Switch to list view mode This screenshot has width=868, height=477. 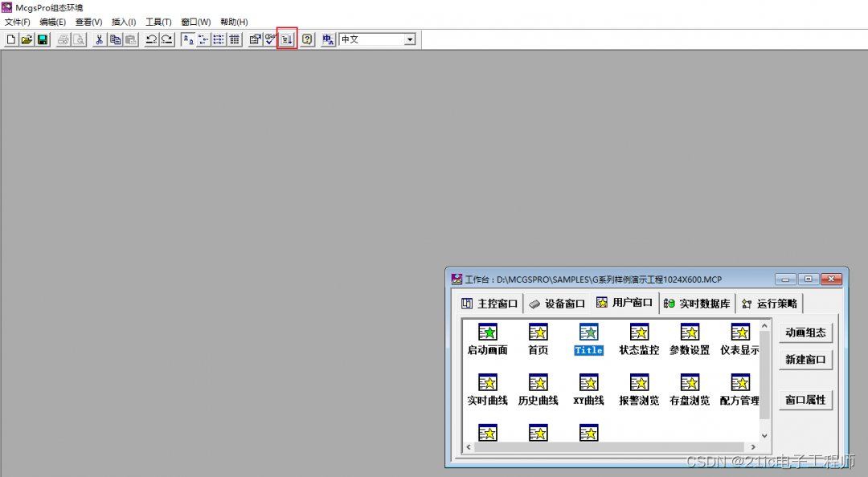click(219, 39)
